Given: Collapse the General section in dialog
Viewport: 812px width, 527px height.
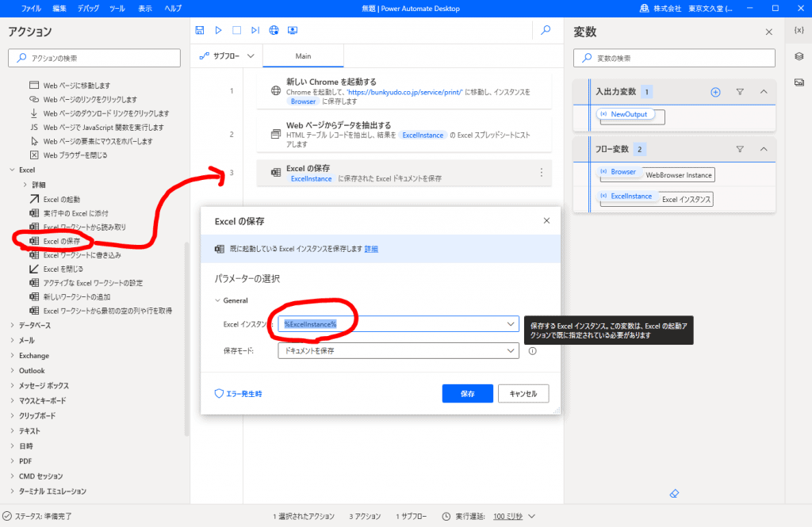Looking at the screenshot, I should pyautogui.click(x=218, y=300).
